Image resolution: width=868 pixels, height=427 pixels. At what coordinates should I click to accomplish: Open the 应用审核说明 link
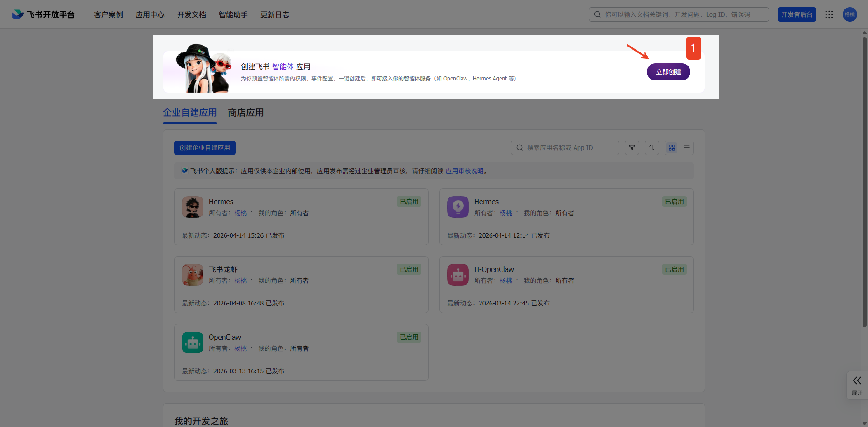pyautogui.click(x=465, y=171)
